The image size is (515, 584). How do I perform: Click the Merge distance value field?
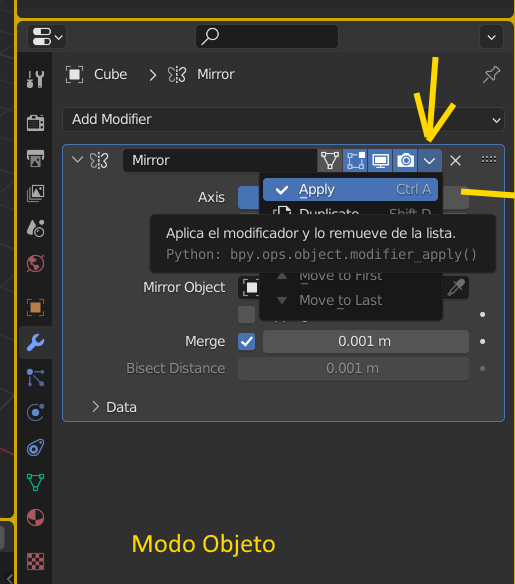pyautogui.click(x=366, y=342)
